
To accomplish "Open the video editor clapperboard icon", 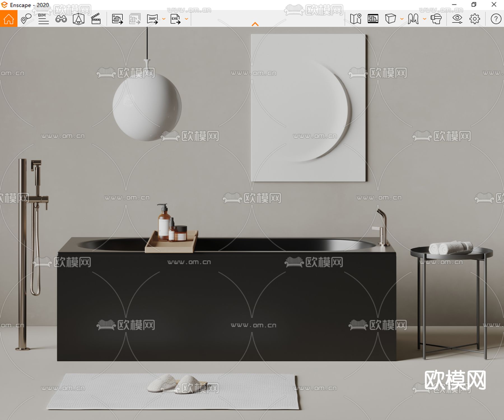I will [x=96, y=19].
